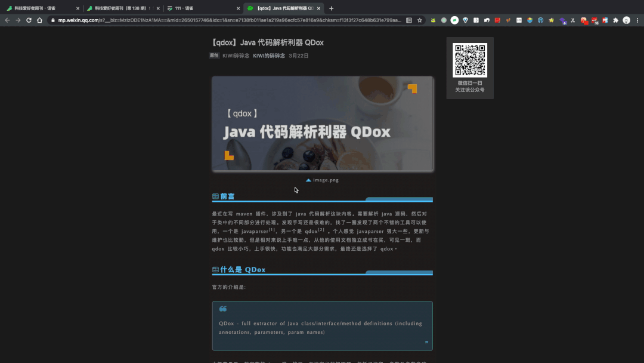
Task: Click the 3月22日 publish date
Action: [x=299, y=56]
